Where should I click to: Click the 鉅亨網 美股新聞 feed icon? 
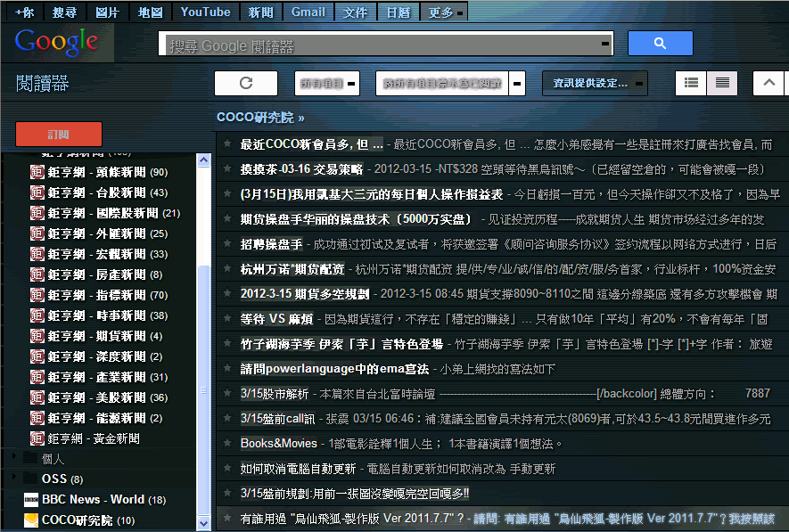tap(37, 397)
